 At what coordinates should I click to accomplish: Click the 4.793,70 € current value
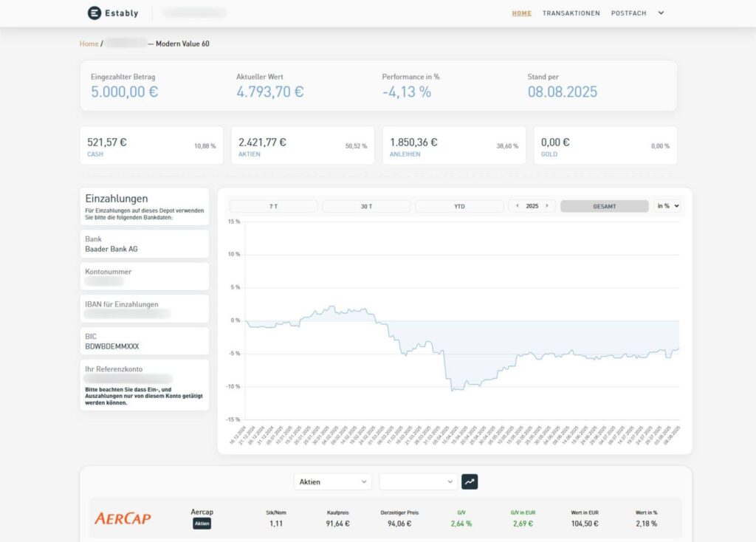point(270,92)
